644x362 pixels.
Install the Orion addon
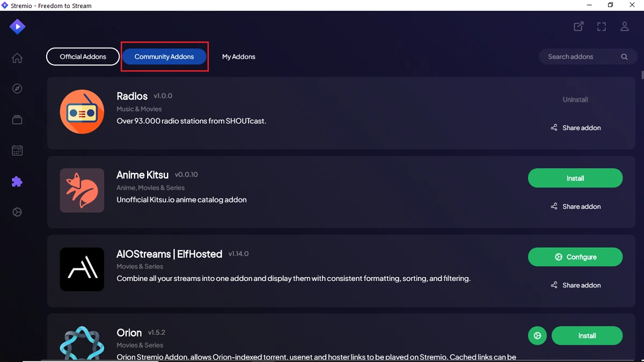click(x=587, y=336)
